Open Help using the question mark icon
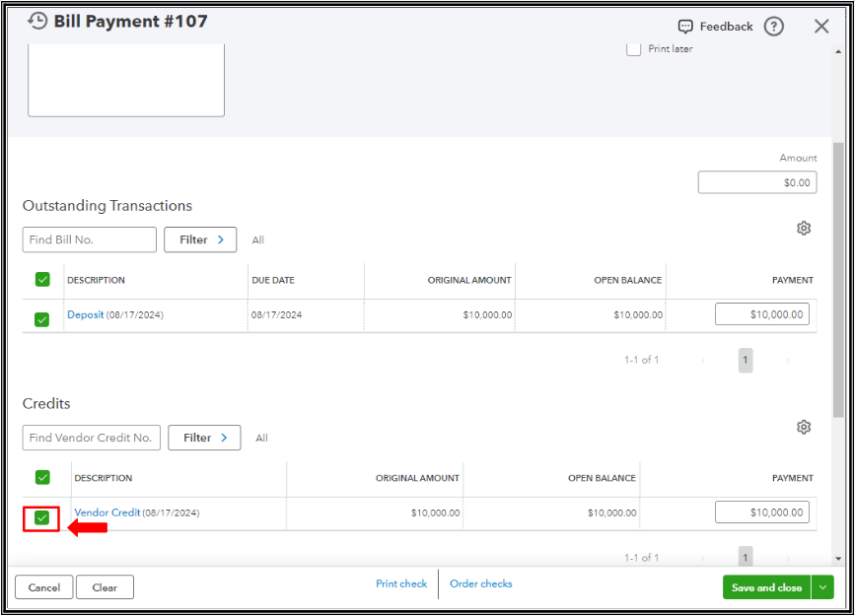This screenshot has height=616, width=855. (x=773, y=27)
